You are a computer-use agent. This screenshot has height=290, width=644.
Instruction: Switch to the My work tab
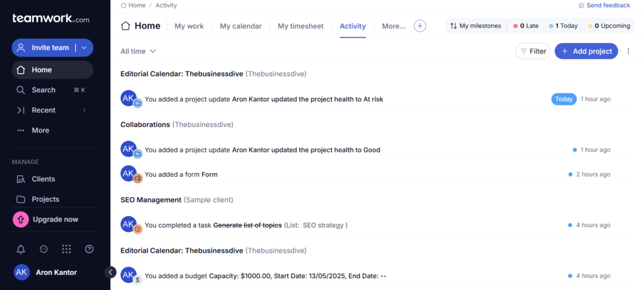point(189,26)
